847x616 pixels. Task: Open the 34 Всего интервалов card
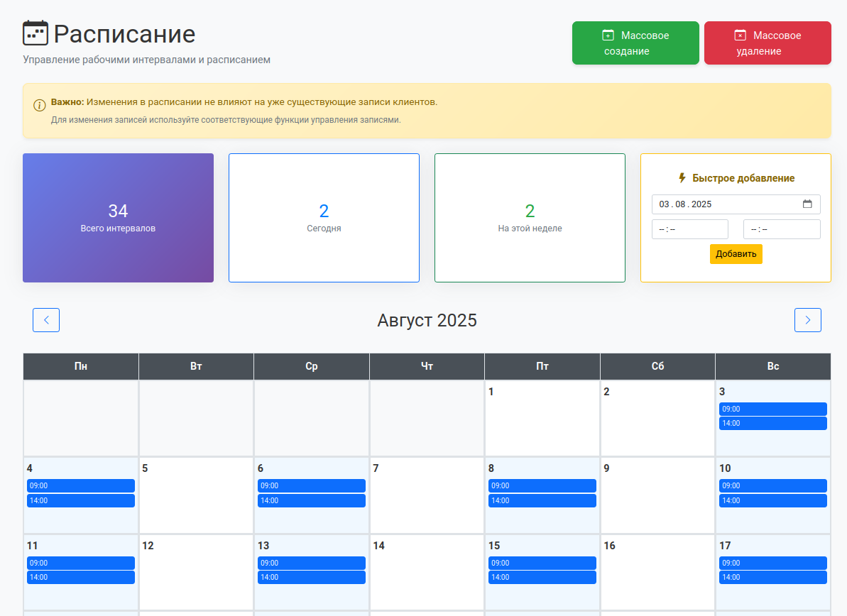pyautogui.click(x=118, y=218)
